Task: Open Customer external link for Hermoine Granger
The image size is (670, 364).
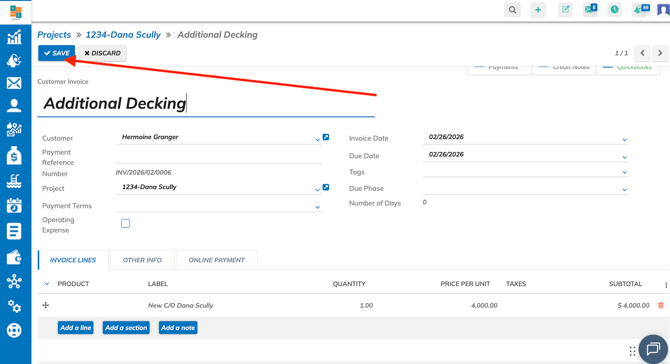Action: point(326,137)
